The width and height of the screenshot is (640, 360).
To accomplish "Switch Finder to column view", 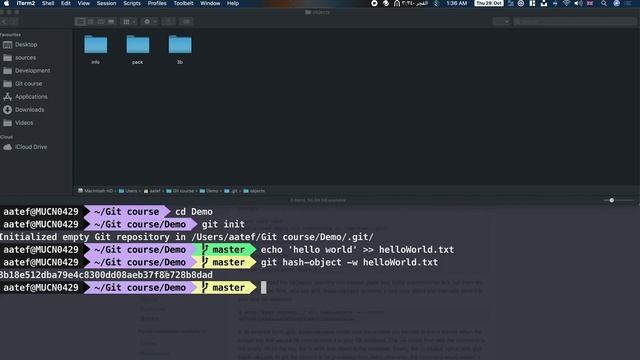I will coord(101,22).
